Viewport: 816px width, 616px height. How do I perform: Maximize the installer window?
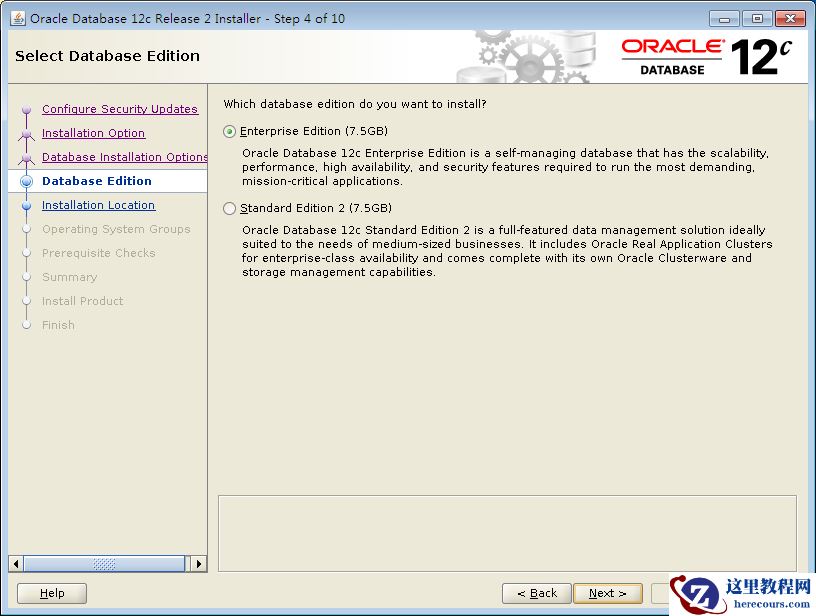click(x=757, y=19)
